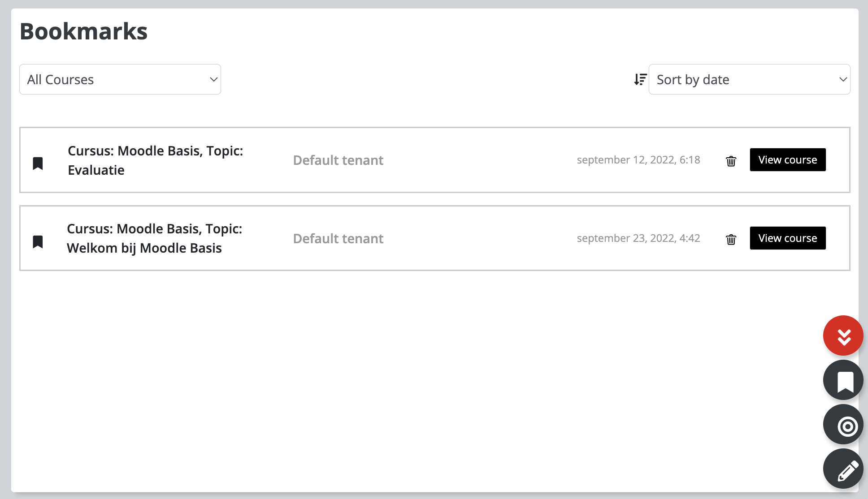This screenshot has height=499, width=868.
Task: Collapse floating buttons with red double-chevron
Action: point(843,336)
